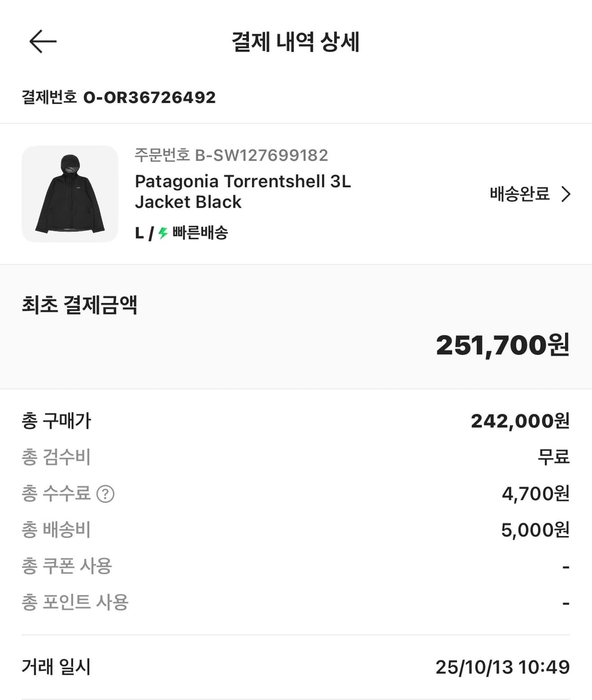This screenshot has width=592, height=700.
Task: Tap the 총 구매가 label
Action: [56, 421]
